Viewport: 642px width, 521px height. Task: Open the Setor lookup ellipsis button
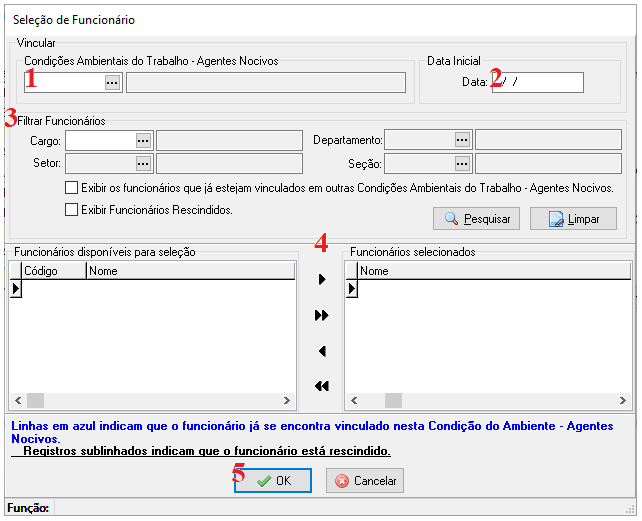tap(143, 164)
